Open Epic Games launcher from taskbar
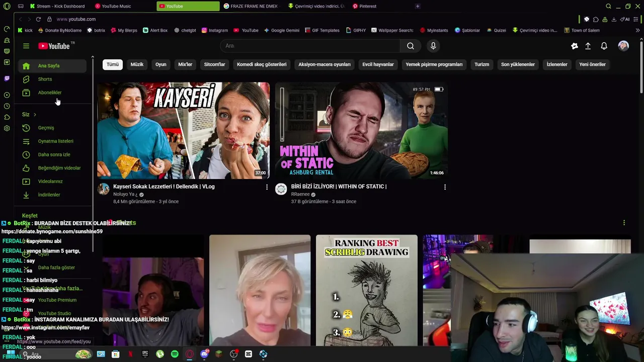644x362 pixels. click(145, 354)
